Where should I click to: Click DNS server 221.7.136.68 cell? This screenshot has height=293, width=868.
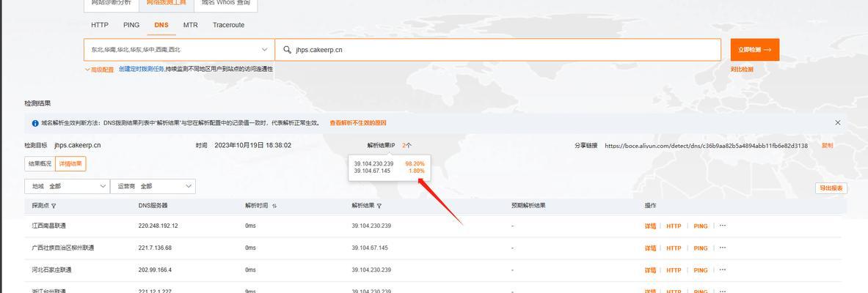155,248
